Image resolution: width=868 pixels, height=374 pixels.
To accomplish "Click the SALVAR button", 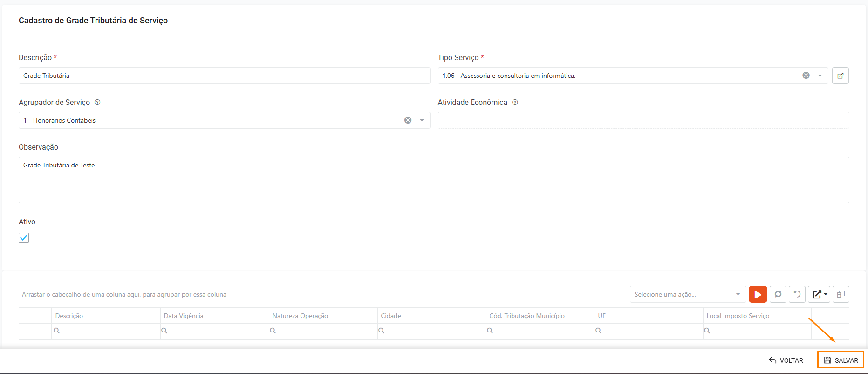I will coord(841,360).
